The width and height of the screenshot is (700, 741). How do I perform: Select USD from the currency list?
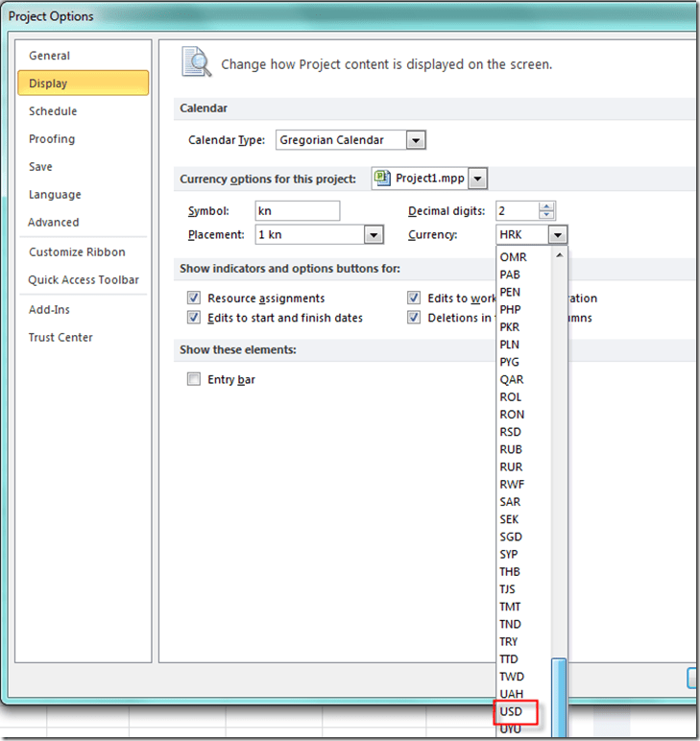pos(512,712)
